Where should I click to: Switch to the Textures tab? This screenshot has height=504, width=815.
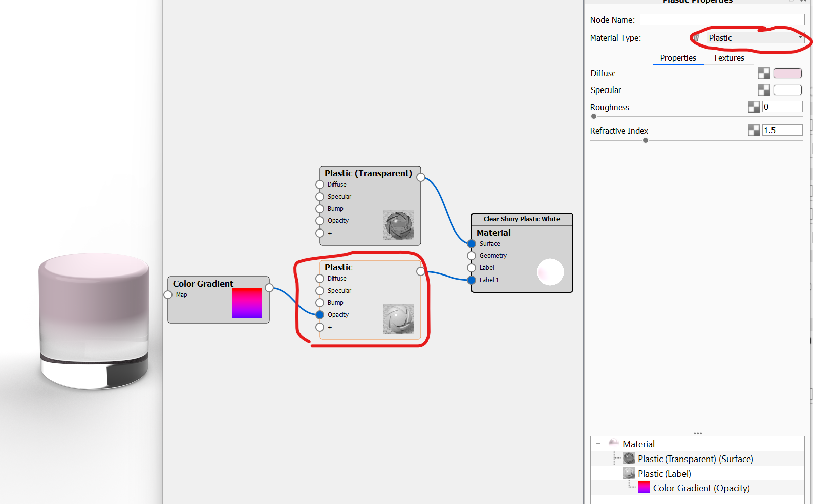pos(728,58)
